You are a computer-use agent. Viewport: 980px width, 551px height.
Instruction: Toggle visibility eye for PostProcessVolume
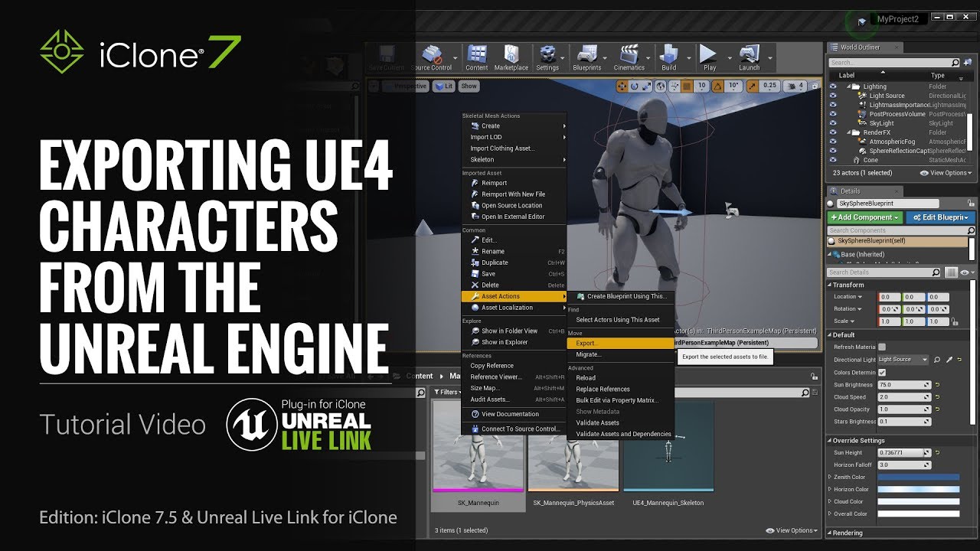(833, 114)
